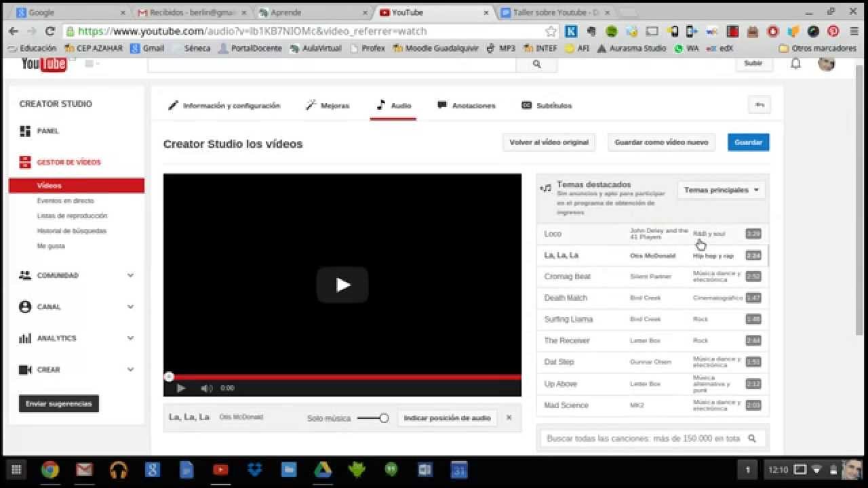Switch to Mejoras tab
Image resolution: width=868 pixels, height=488 pixels.
(x=328, y=106)
